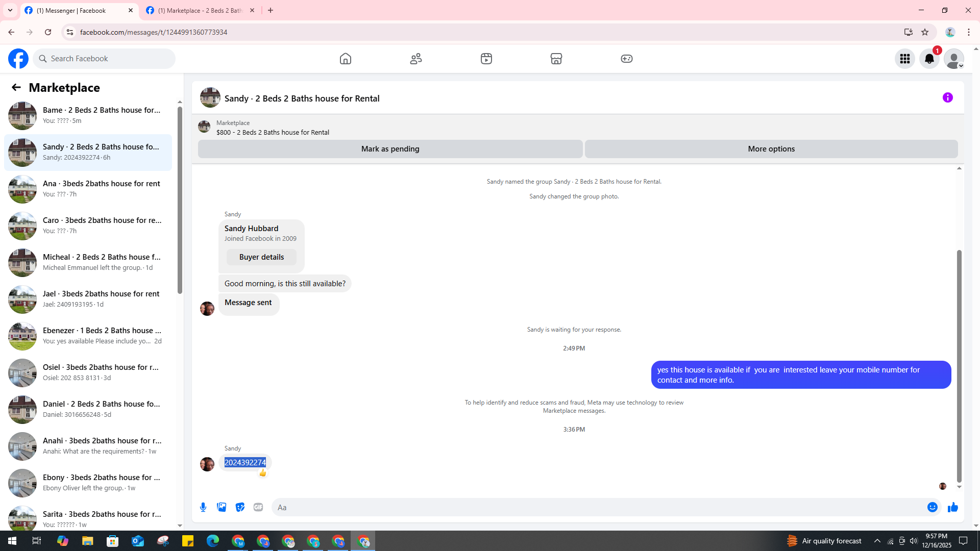Open Ebony conversation
980x551 pixels.
click(x=88, y=483)
